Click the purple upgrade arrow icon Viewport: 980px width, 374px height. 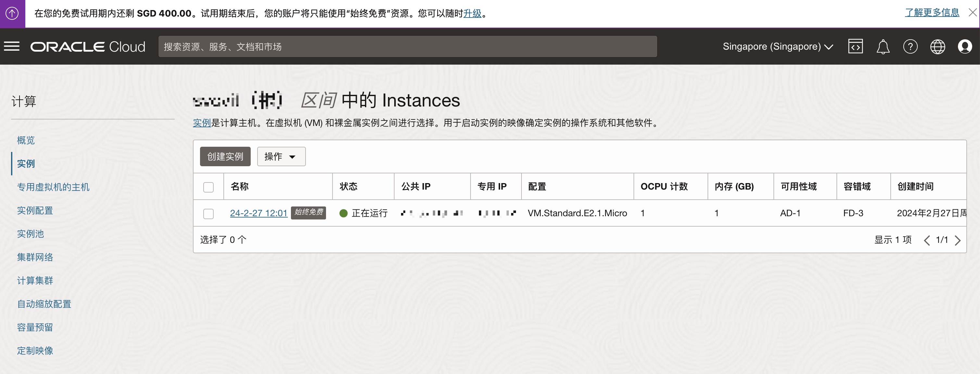coord(12,14)
